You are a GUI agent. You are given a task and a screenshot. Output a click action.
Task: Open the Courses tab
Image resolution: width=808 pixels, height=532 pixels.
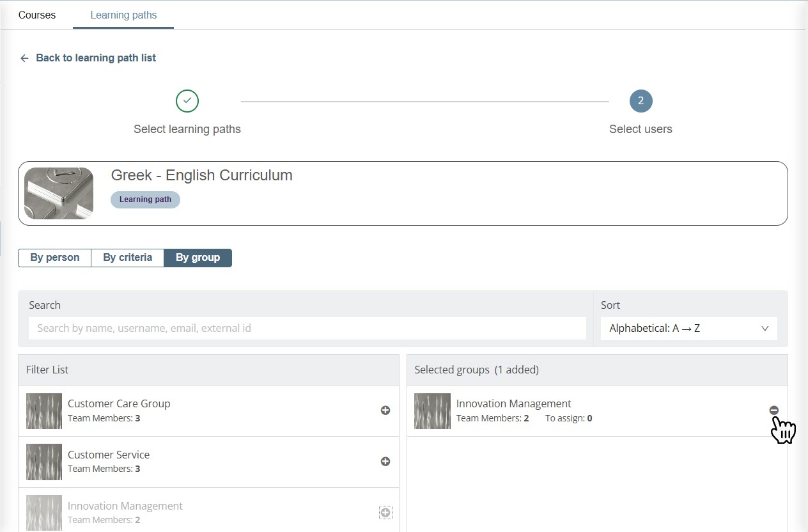coord(37,15)
